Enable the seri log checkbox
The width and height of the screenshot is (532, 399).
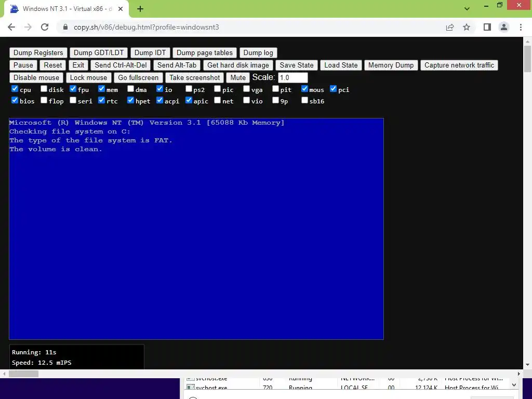73,100
